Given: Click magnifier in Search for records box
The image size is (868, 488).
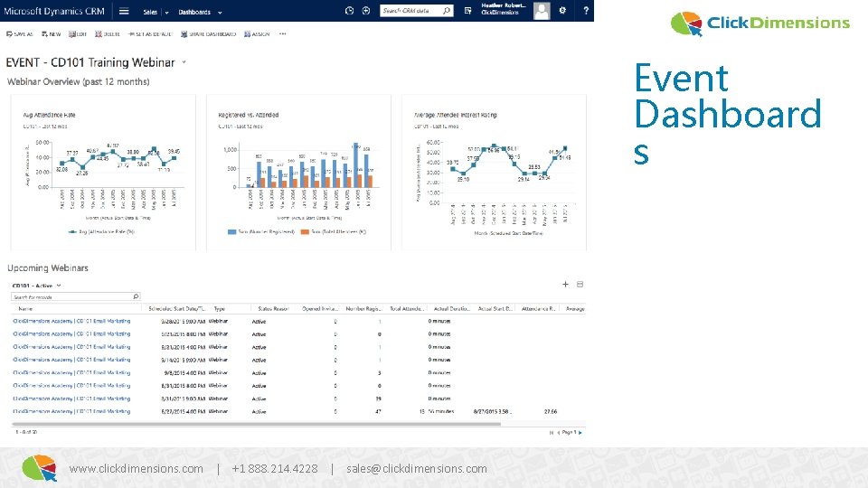Looking at the screenshot, I should tap(136, 296).
